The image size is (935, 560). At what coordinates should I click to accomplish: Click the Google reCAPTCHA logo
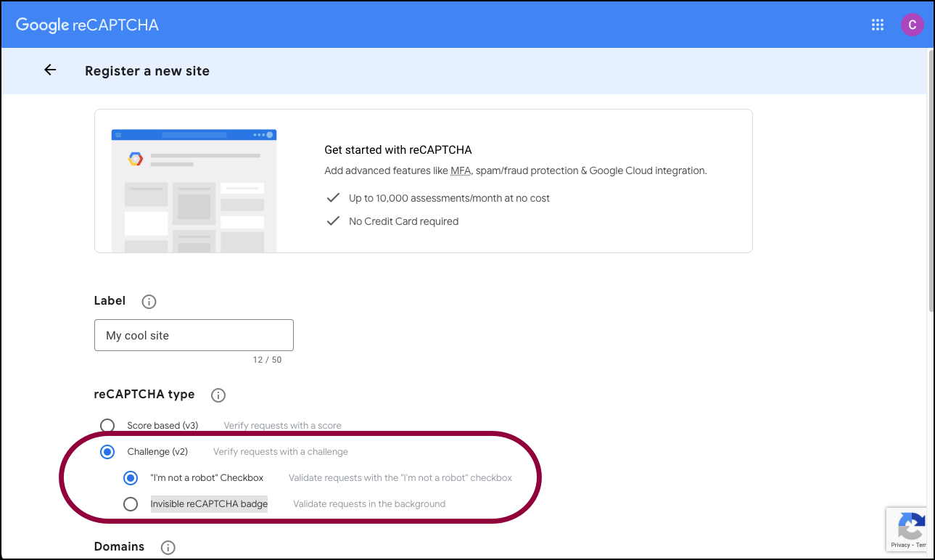[87, 25]
